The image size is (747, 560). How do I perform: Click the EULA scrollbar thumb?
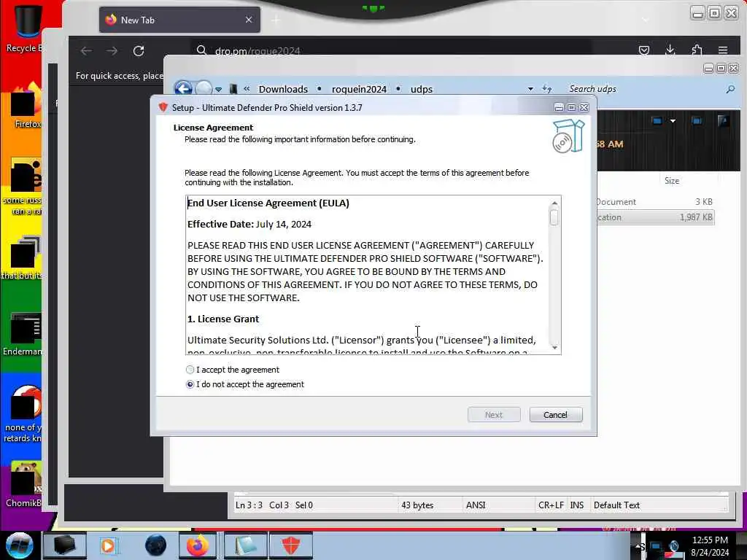click(554, 217)
